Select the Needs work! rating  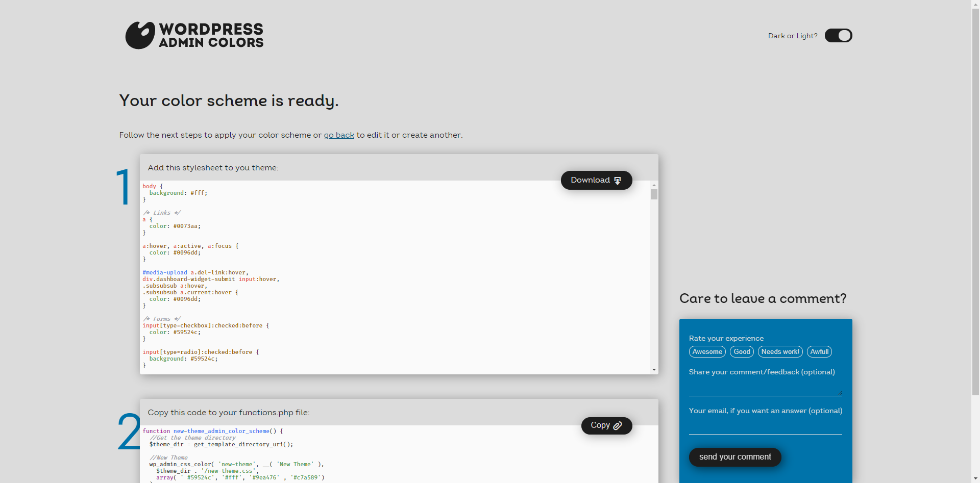(780, 351)
